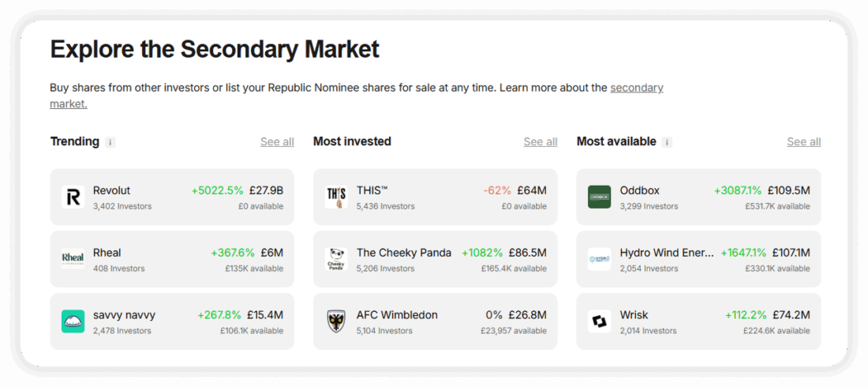Follow the secondary market link

[636, 88]
